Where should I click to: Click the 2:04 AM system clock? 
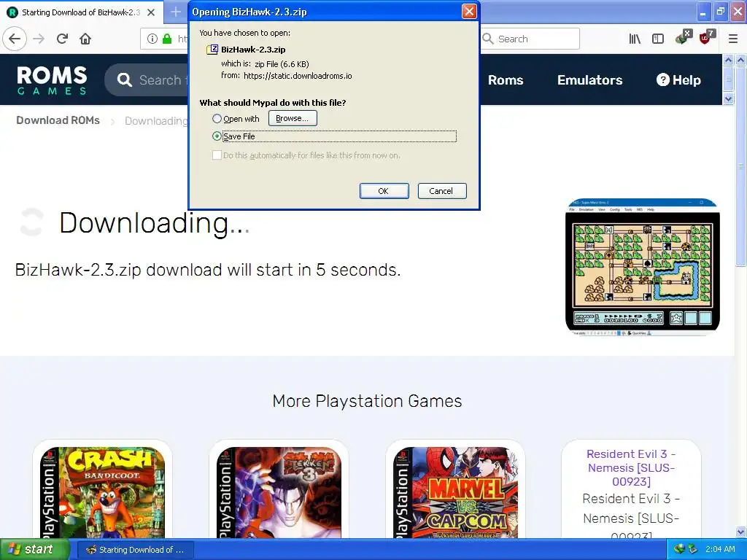720,549
